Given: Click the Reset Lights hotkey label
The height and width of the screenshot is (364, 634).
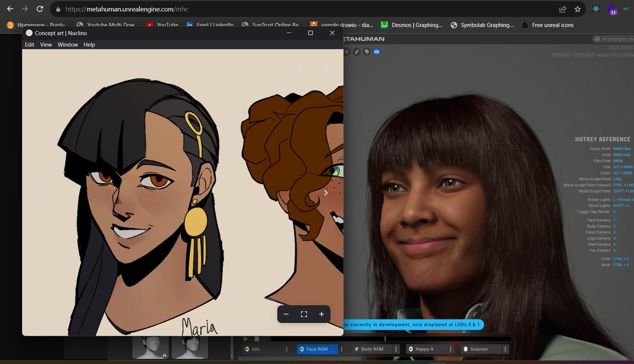Looking at the screenshot, I should point(599,206).
